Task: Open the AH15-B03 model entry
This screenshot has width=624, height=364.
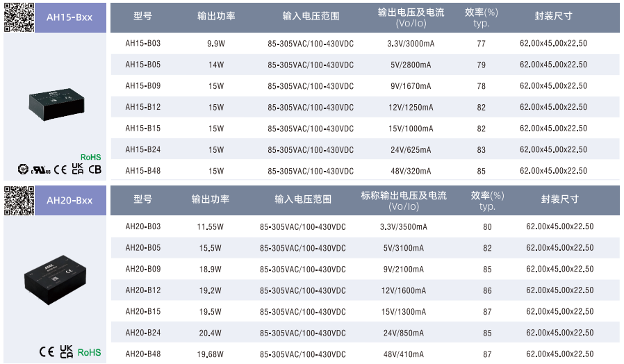Action: point(142,44)
